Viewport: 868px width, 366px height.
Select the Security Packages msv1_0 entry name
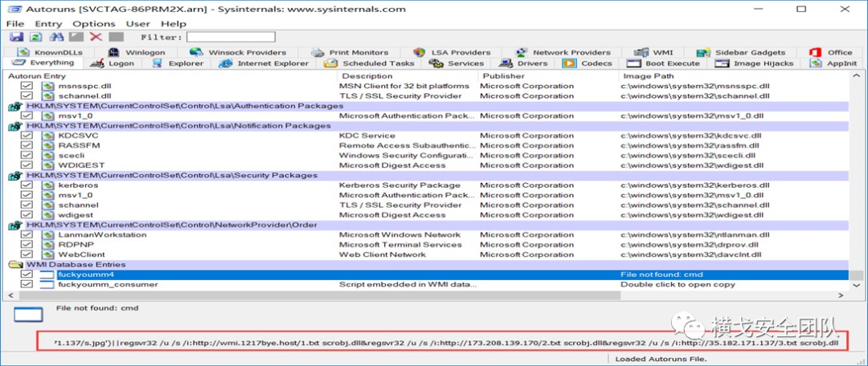click(x=76, y=195)
